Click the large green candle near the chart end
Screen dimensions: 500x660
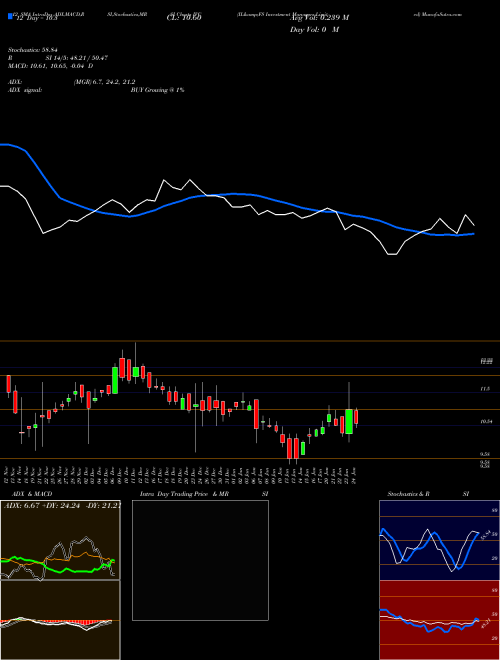[x=349, y=421]
